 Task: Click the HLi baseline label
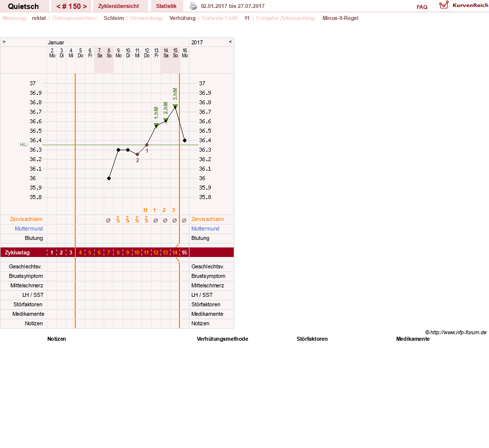[x=24, y=145]
